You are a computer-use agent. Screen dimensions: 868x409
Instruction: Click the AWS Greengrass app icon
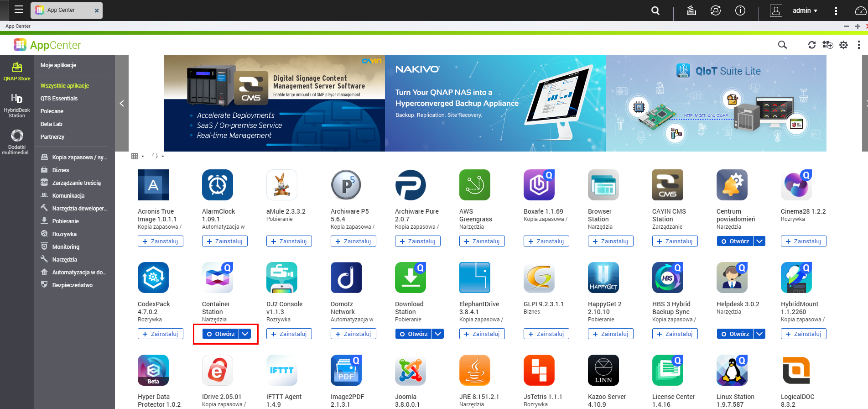point(475,185)
